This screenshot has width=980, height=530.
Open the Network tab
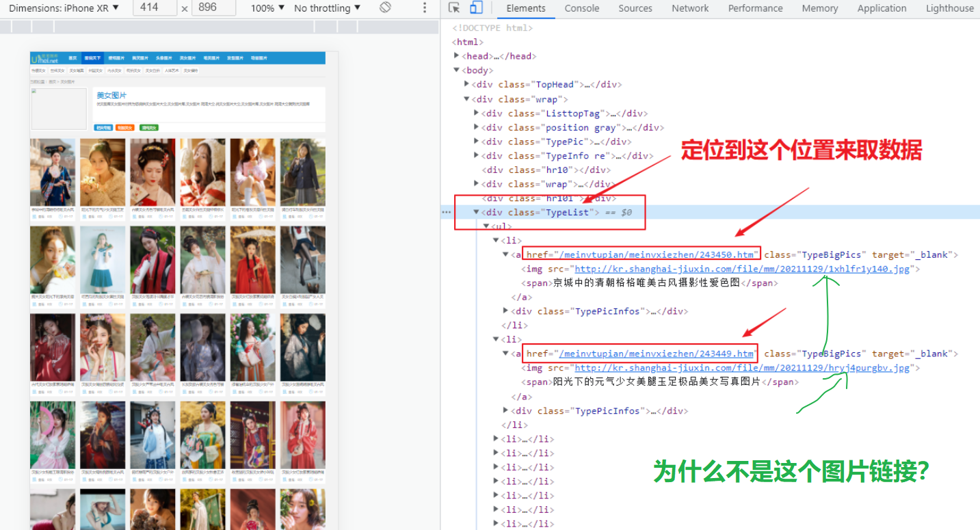690,8
